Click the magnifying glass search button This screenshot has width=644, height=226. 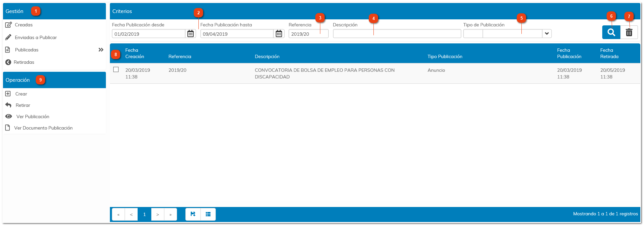tap(611, 32)
